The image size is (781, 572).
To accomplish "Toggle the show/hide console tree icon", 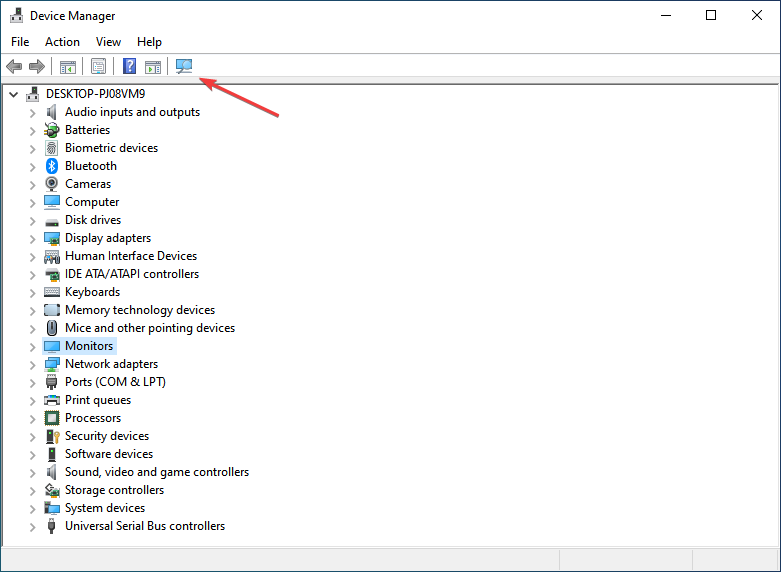I will (x=68, y=66).
